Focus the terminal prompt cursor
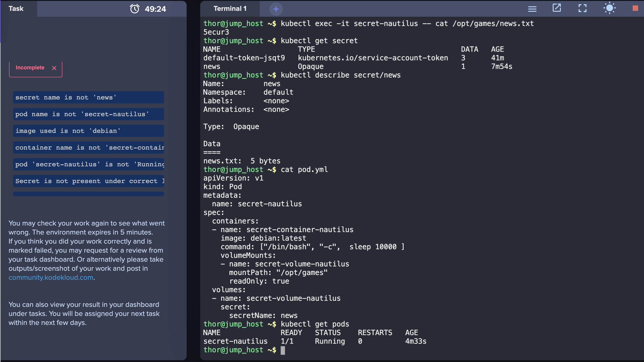This screenshot has height=362, width=644. tap(282, 350)
